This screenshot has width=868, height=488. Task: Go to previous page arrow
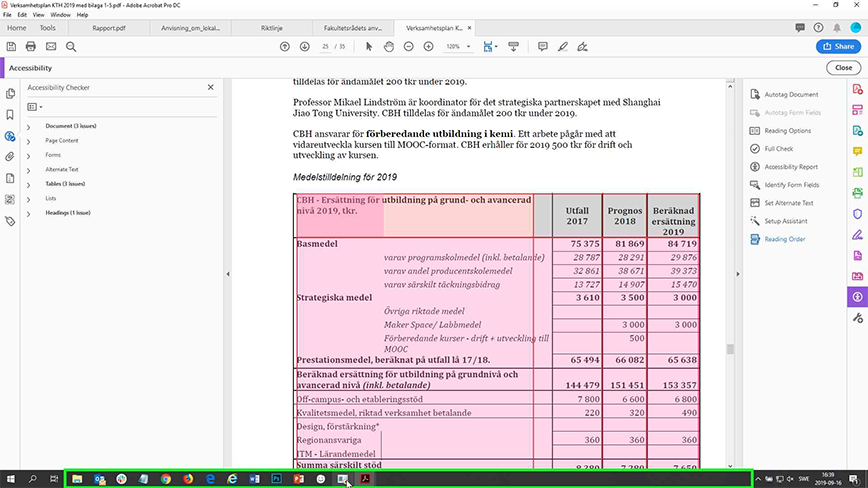[285, 46]
